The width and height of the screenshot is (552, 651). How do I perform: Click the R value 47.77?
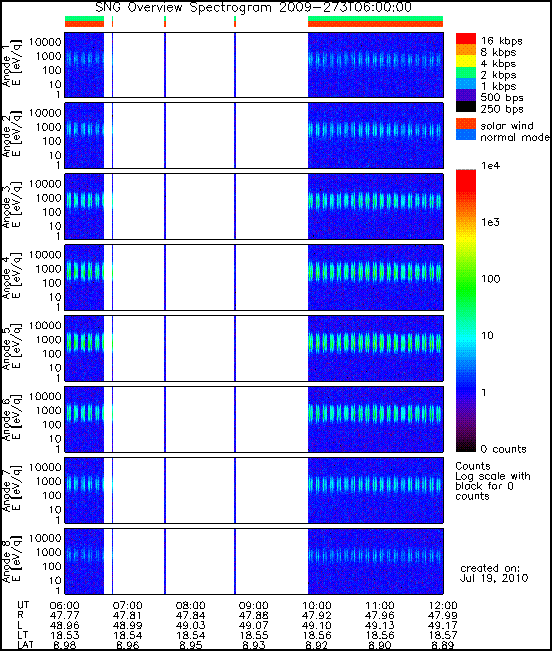click(x=64, y=615)
